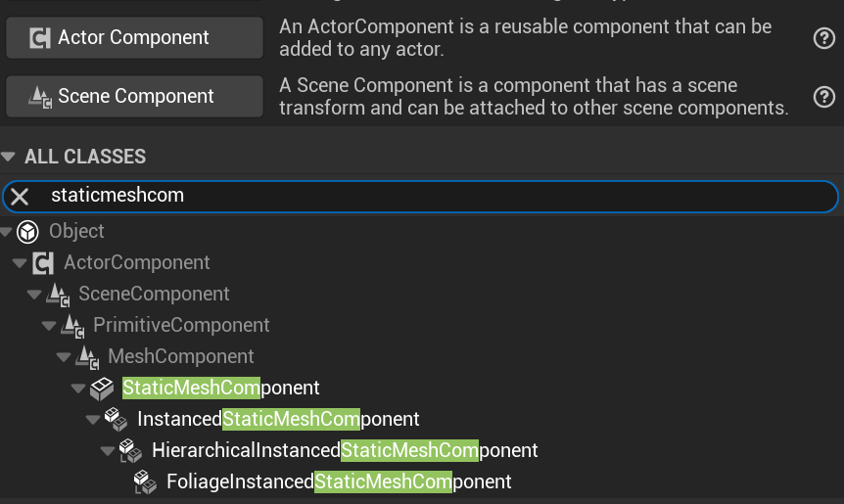Viewport: 844px width, 504px height.
Task: Select HierarchicalInstancedStaticMeshComponent class entry
Action: tap(345, 451)
